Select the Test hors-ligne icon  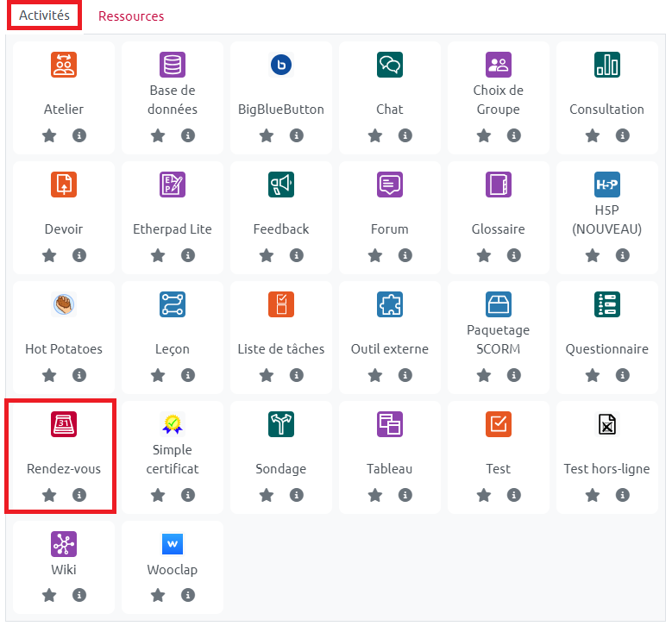tap(607, 424)
